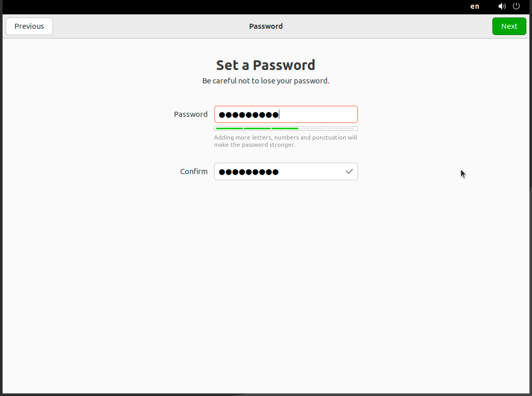Click the 'Set a Password' heading
The width and height of the screenshot is (532, 396).
tap(265, 65)
